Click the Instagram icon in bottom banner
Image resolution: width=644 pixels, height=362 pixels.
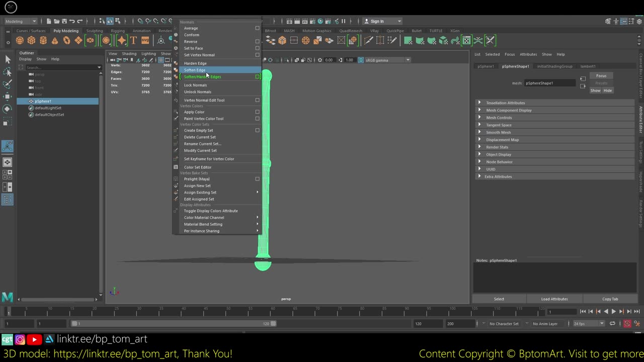pyautogui.click(x=20, y=340)
